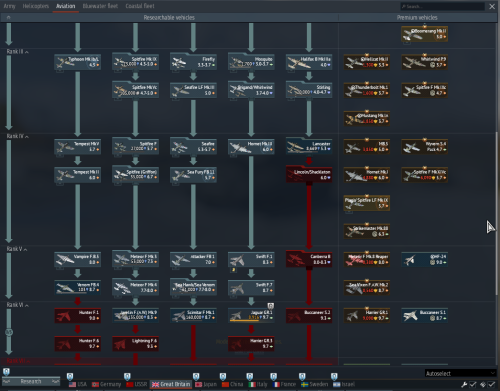Open the Autoselect dropdown
Screen dimensions: 500x391
click(x=460, y=373)
